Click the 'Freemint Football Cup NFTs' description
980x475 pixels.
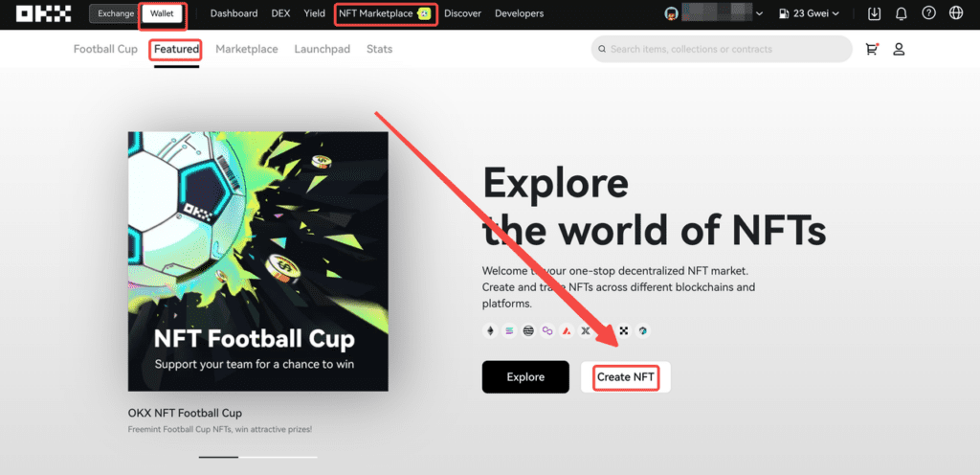[x=220, y=429]
